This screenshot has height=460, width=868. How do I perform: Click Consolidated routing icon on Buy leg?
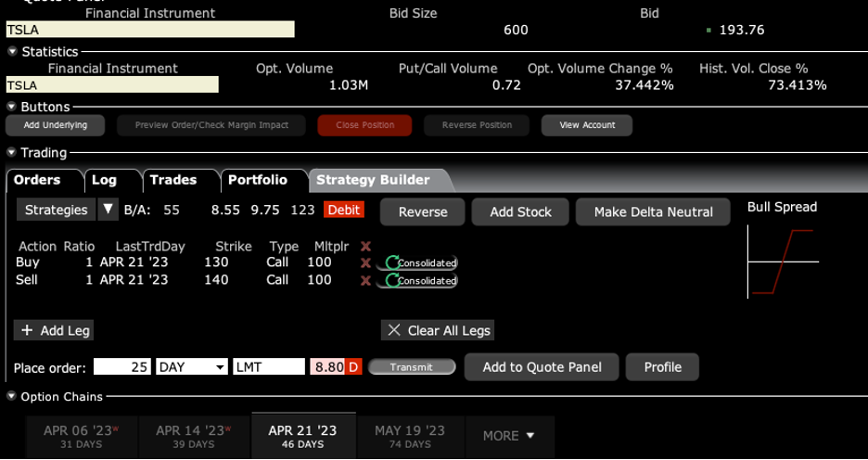(393, 263)
